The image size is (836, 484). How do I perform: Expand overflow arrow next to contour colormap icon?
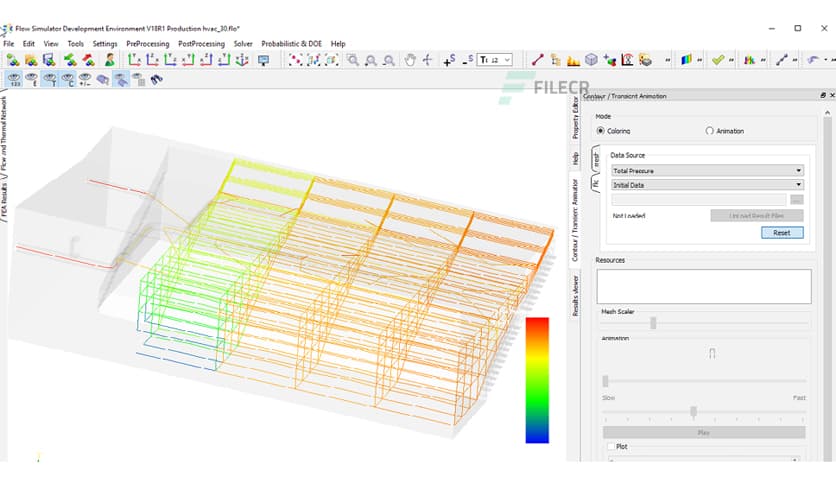click(700, 60)
